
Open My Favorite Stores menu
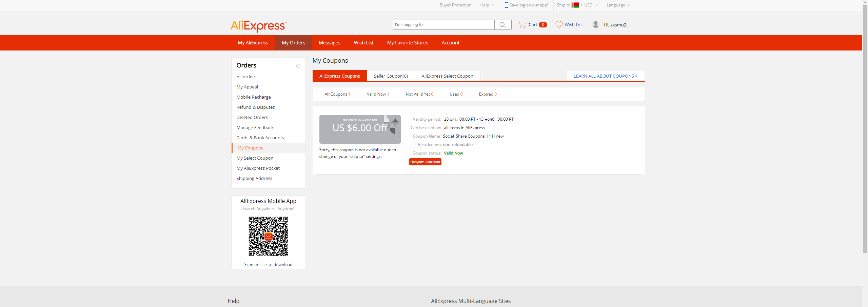pos(408,43)
